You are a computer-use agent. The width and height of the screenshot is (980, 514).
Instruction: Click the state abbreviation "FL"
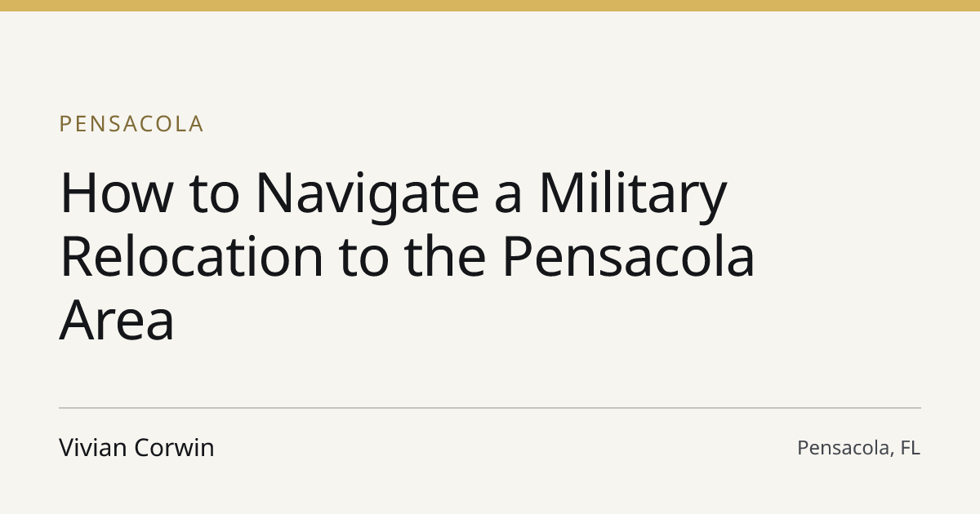[x=910, y=448]
